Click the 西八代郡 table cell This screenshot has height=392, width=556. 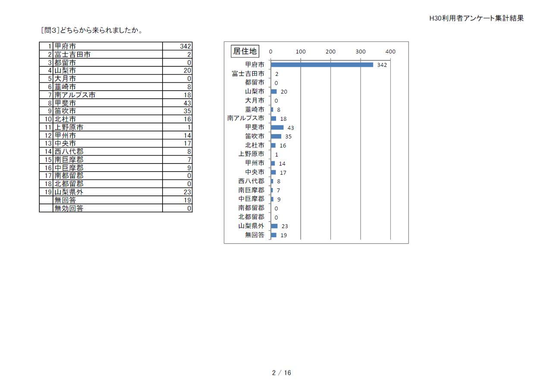pyautogui.click(x=108, y=151)
